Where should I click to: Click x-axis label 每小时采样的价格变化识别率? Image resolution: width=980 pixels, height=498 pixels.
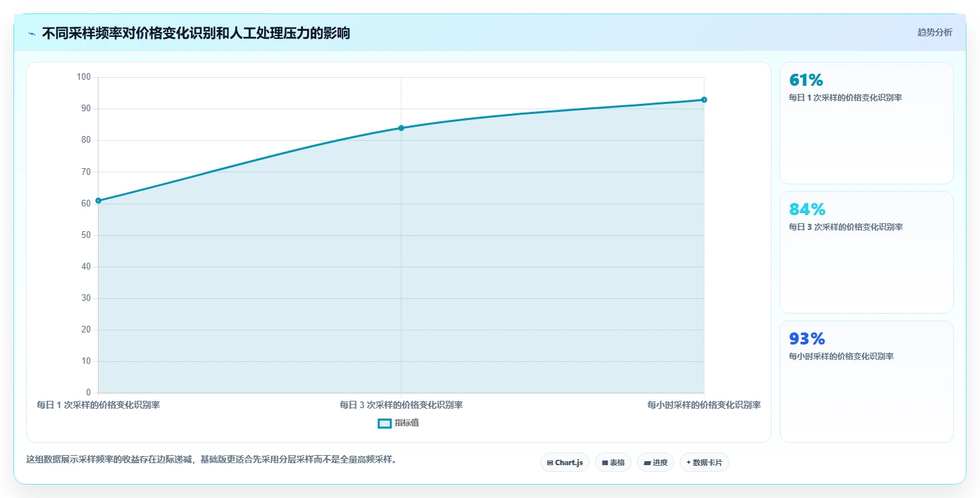pos(704,405)
